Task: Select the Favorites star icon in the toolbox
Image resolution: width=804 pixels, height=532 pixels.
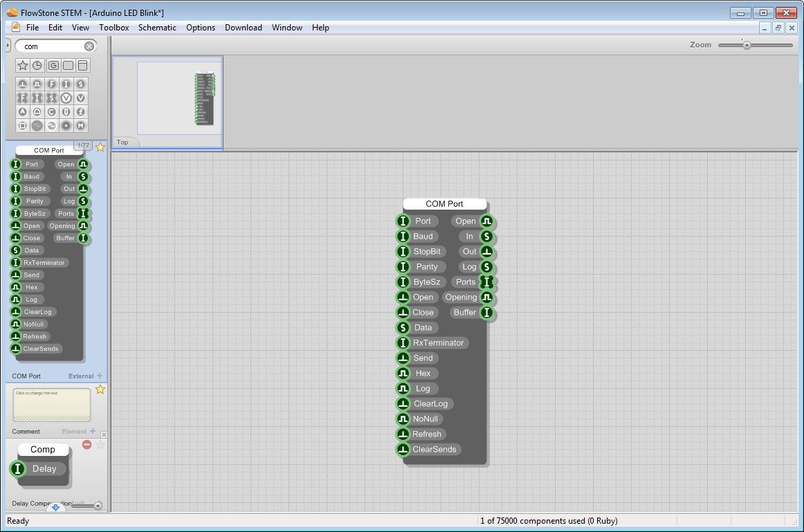Action: coord(23,65)
